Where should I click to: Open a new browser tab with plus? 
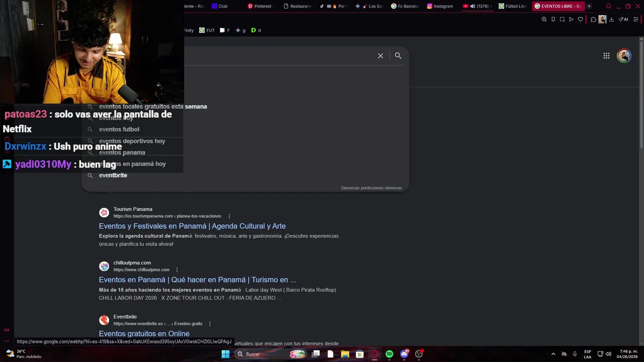pos(589,6)
